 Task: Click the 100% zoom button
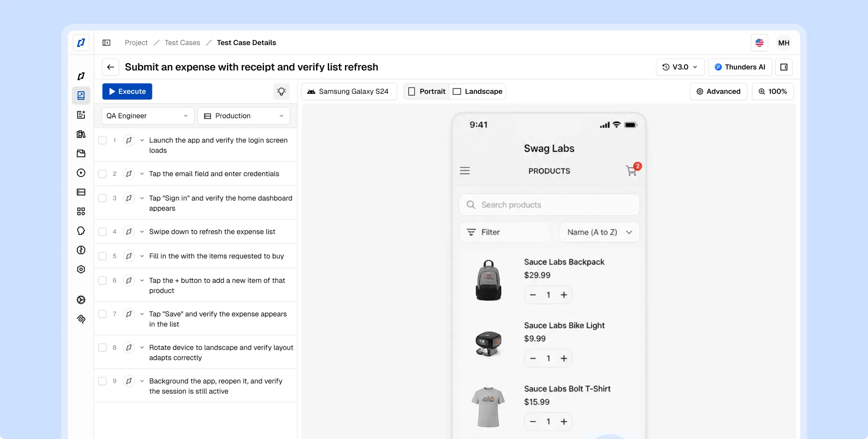pyautogui.click(x=773, y=91)
